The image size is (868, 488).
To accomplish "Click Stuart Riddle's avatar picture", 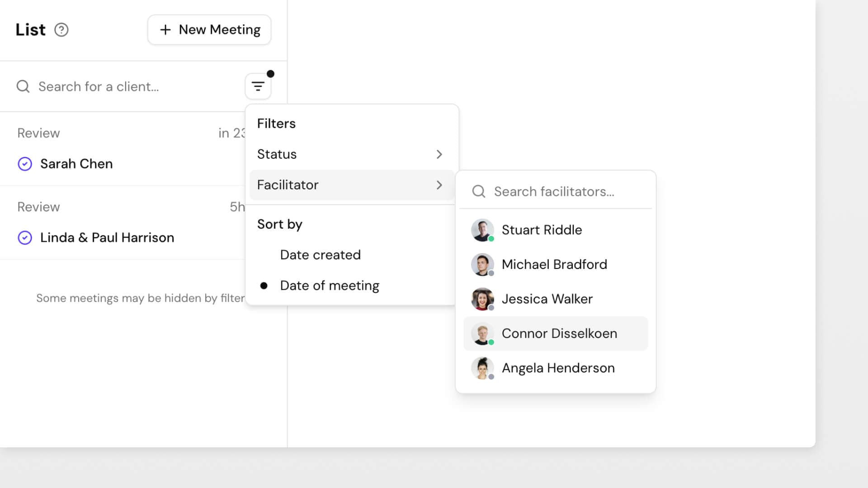I will [x=482, y=230].
